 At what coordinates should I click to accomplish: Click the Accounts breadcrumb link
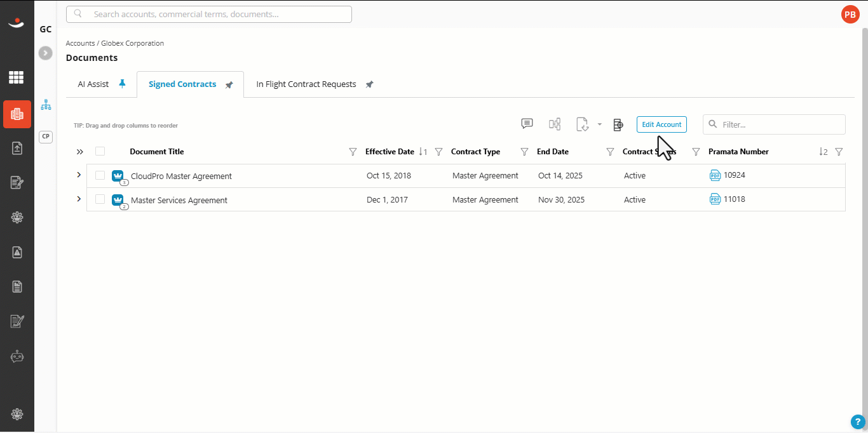(80, 43)
